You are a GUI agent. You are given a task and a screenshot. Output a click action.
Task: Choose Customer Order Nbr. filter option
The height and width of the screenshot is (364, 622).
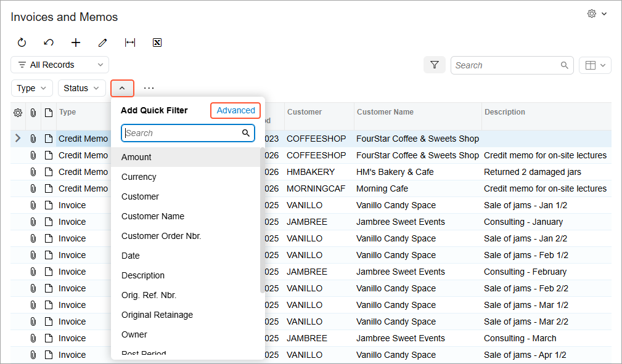click(x=161, y=236)
